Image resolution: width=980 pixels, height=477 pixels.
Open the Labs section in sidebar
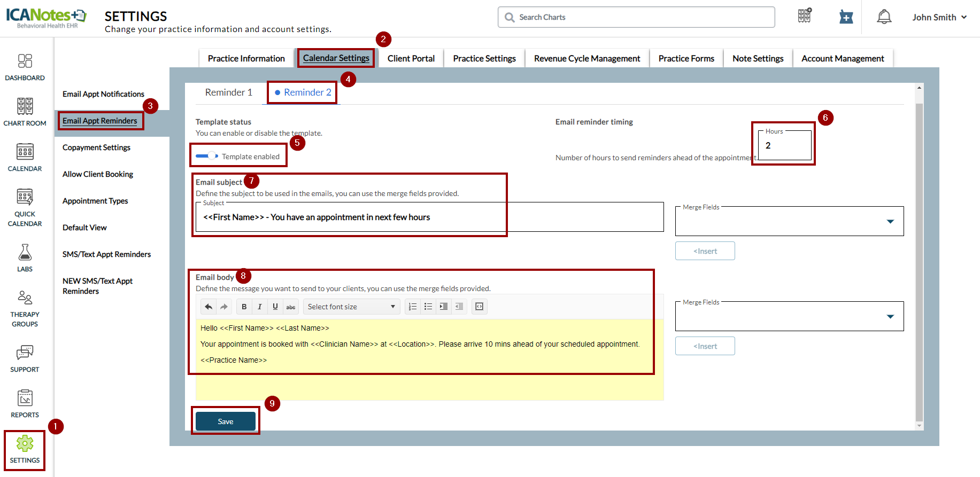point(25,258)
